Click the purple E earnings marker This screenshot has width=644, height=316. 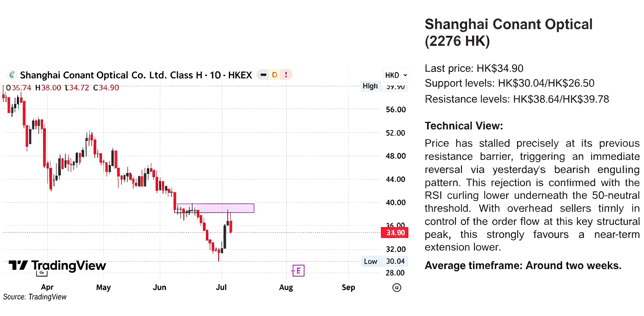(x=298, y=271)
